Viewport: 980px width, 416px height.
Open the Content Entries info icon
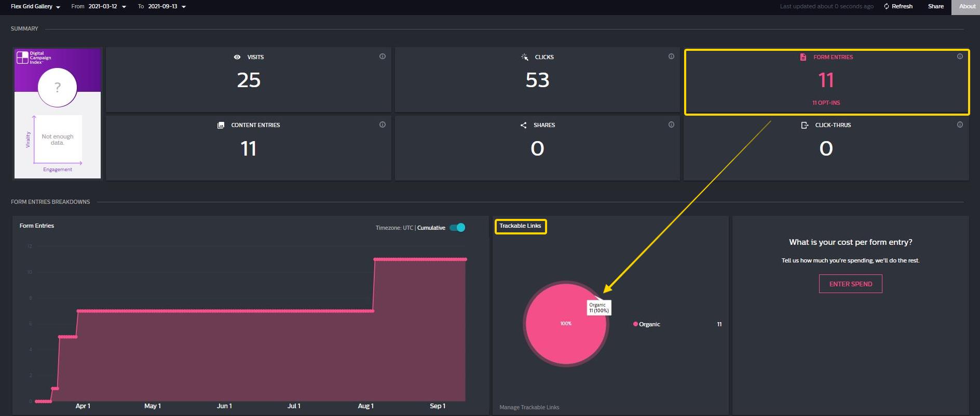click(x=383, y=124)
